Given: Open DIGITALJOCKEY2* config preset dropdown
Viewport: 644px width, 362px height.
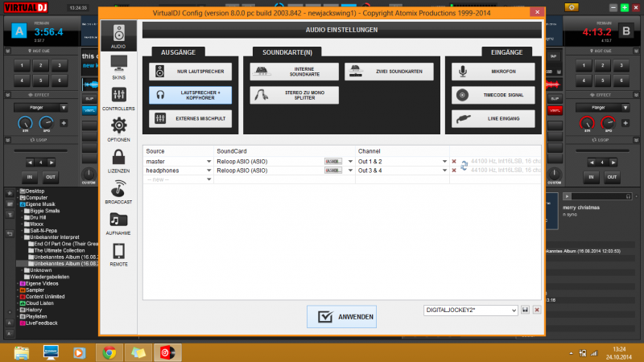Looking at the screenshot, I should [x=470, y=311].
